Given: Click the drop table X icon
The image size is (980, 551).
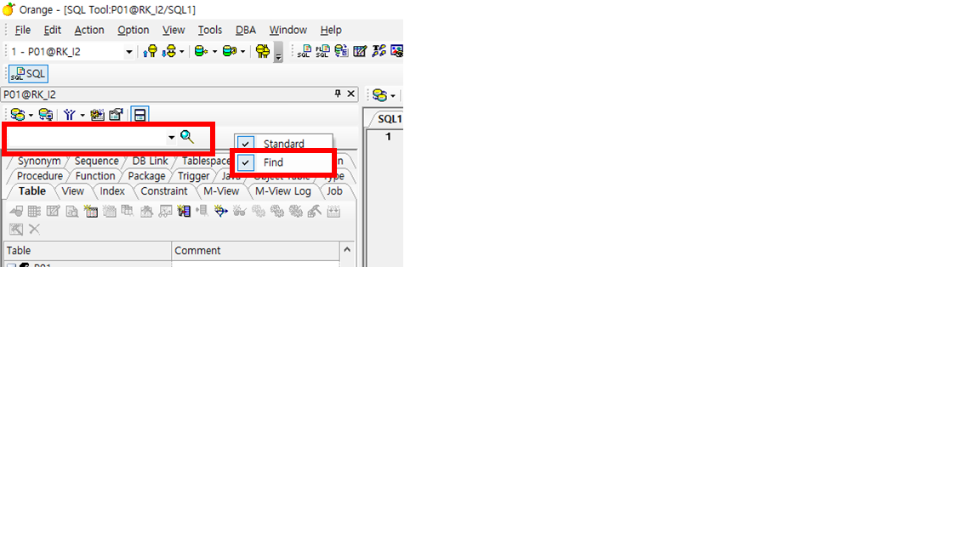Looking at the screenshot, I should (35, 229).
